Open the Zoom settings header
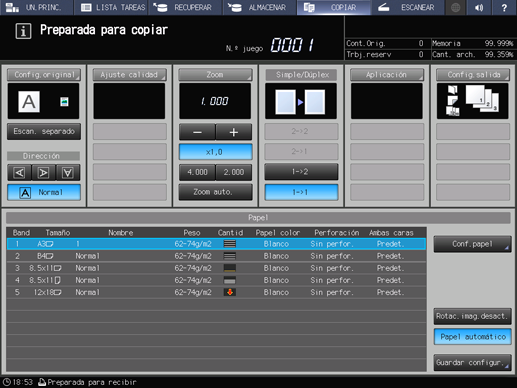Screen dimensions: 517x388 click(215, 75)
